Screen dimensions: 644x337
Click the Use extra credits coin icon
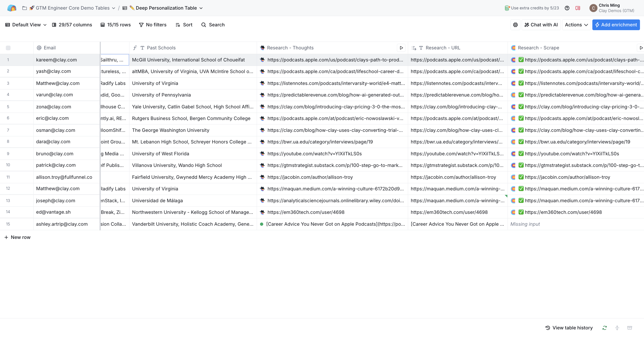(507, 8)
